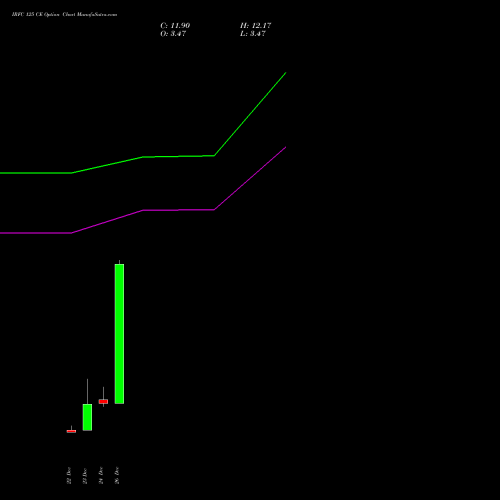Select the red candlestick for 24 Dec
Viewport: 500px width, 500px height.
coord(103,401)
